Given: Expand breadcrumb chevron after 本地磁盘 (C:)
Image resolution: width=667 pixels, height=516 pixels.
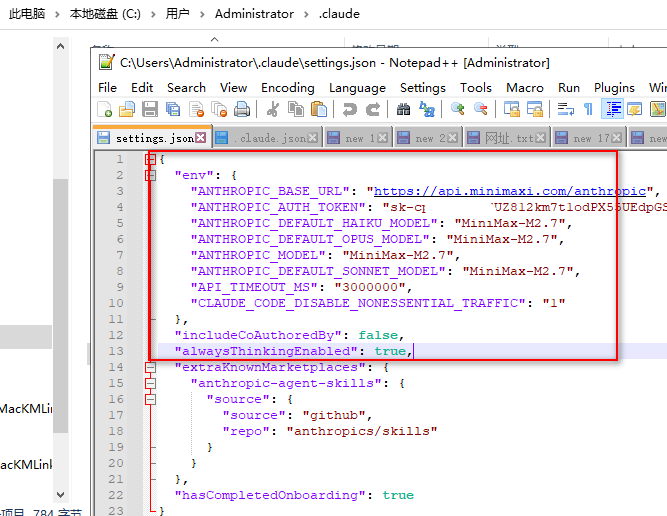Looking at the screenshot, I should tap(153, 14).
